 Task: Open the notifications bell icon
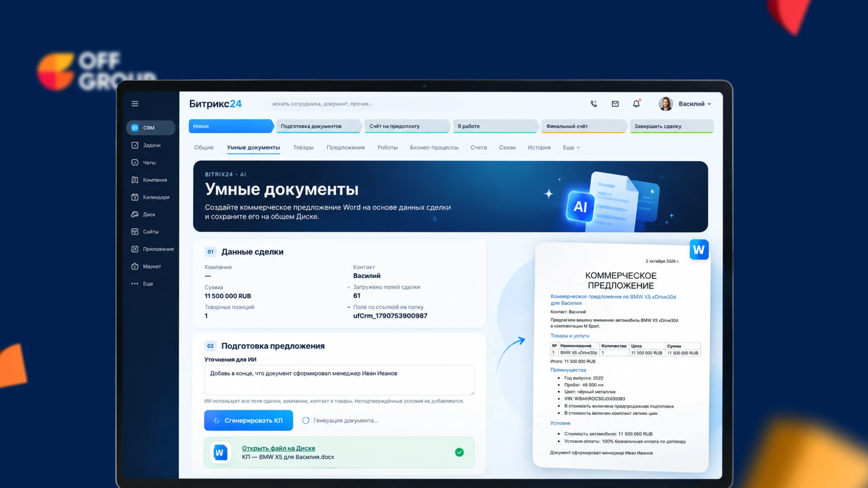637,103
